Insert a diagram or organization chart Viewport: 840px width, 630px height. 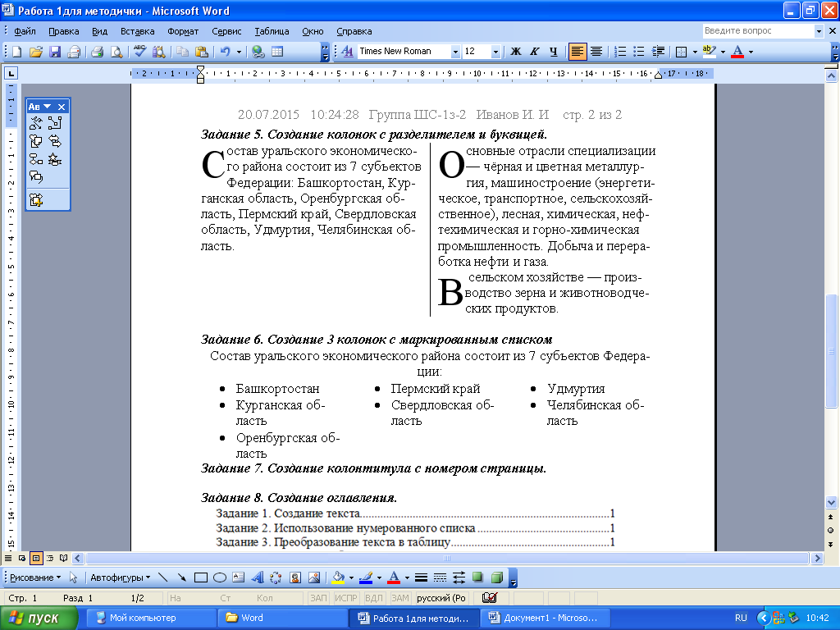click(x=276, y=577)
